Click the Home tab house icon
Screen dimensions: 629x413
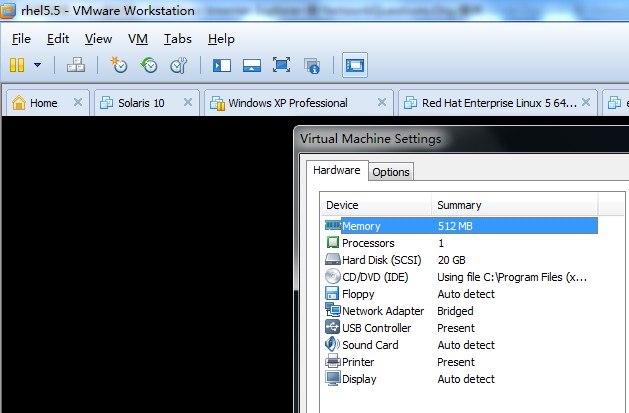(18, 103)
